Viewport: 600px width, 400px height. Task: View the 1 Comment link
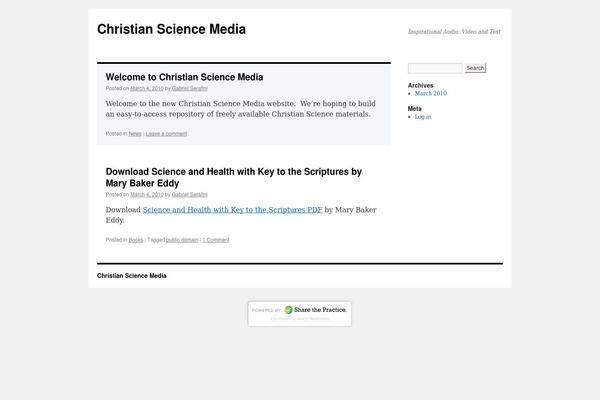pos(216,240)
